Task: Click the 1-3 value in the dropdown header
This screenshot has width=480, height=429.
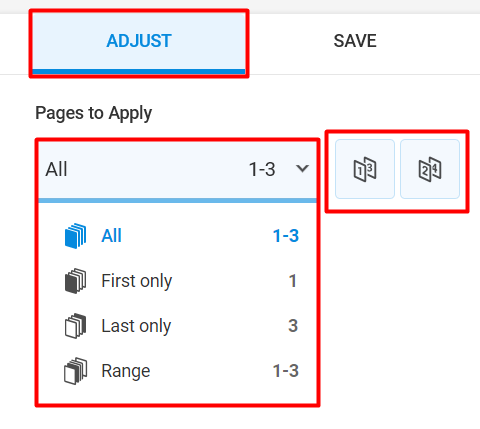Action: tap(262, 169)
